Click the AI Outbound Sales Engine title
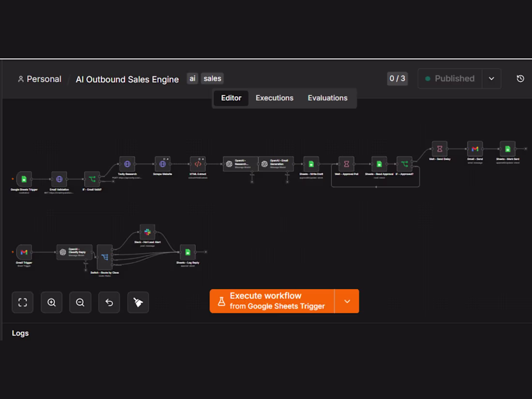 127,79
